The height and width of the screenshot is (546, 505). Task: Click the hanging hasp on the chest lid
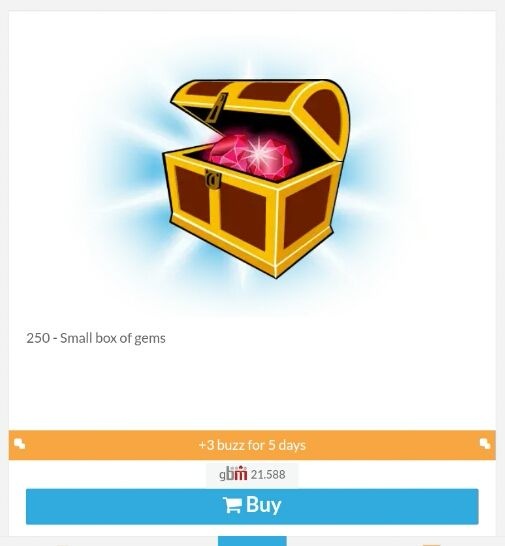point(217,108)
